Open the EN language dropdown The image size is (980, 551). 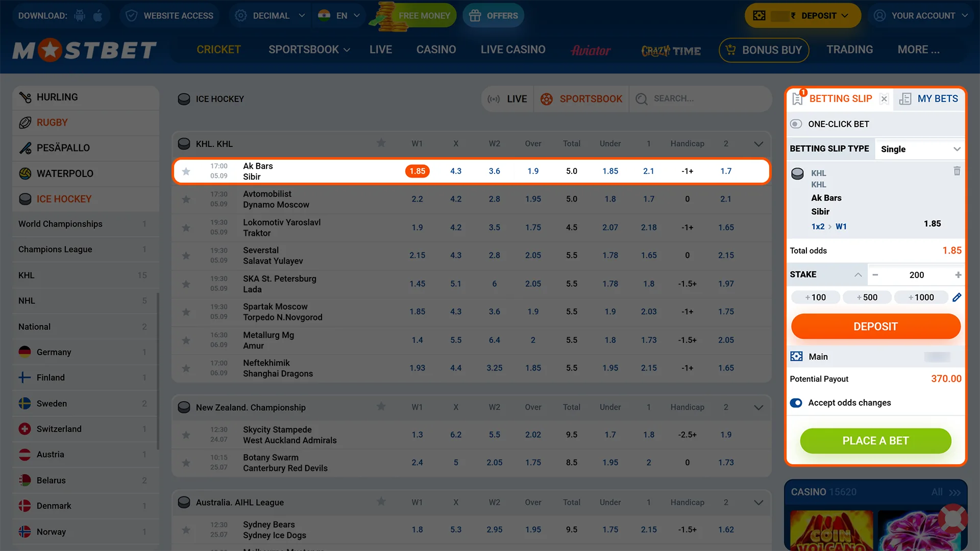pos(339,15)
